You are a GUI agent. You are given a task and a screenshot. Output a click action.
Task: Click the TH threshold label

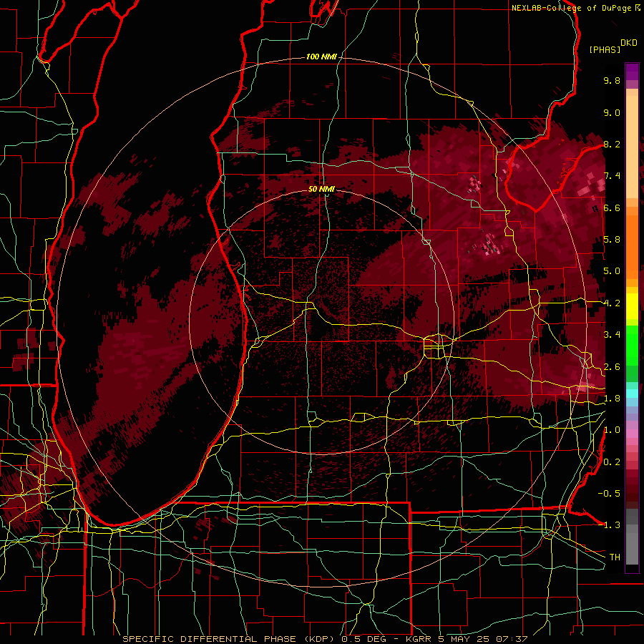615,557
